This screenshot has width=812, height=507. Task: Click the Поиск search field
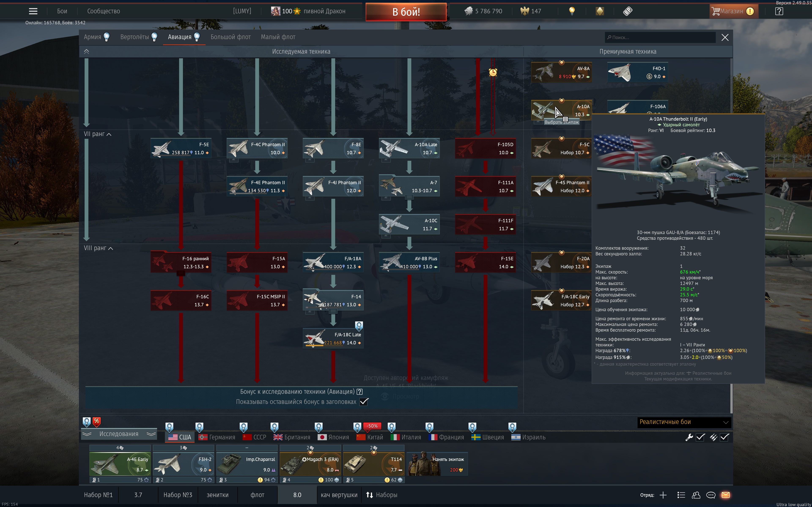coord(660,37)
